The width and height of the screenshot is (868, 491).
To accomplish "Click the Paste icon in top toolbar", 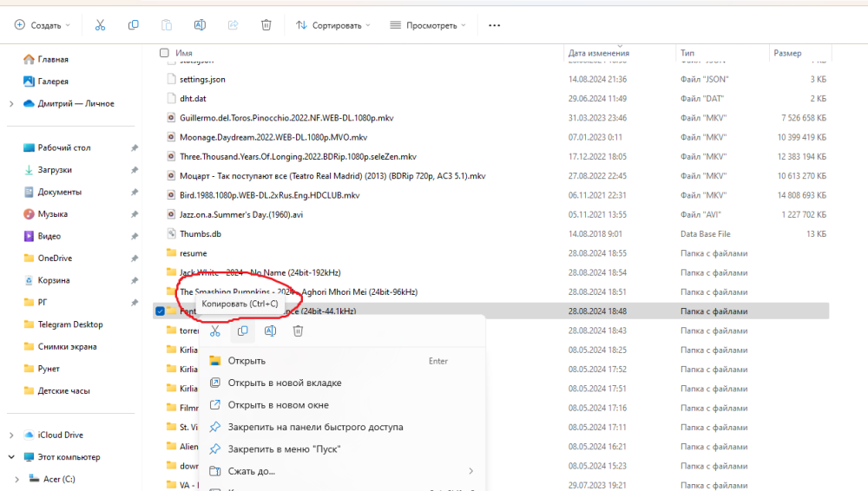I will 167,25.
